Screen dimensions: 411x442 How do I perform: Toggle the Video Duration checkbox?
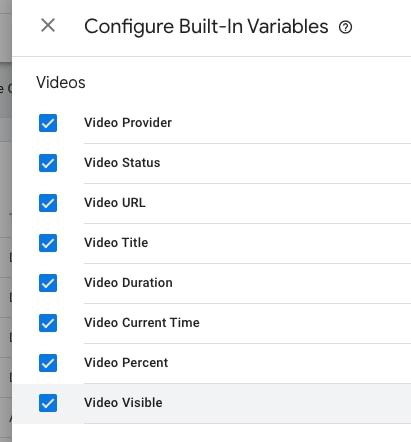pyautogui.click(x=48, y=283)
